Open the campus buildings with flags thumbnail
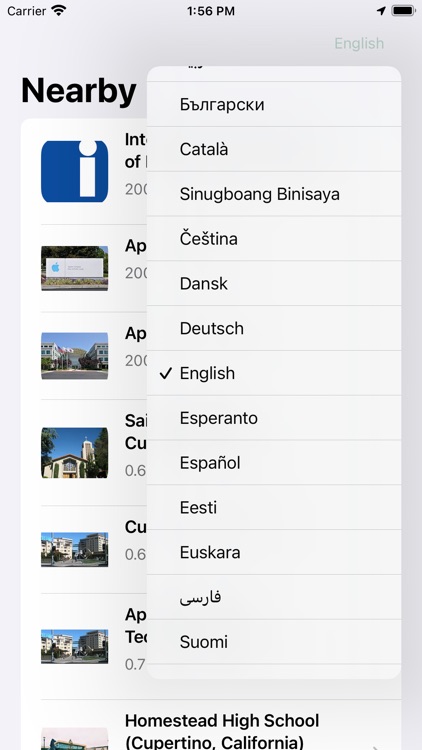 click(75, 356)
